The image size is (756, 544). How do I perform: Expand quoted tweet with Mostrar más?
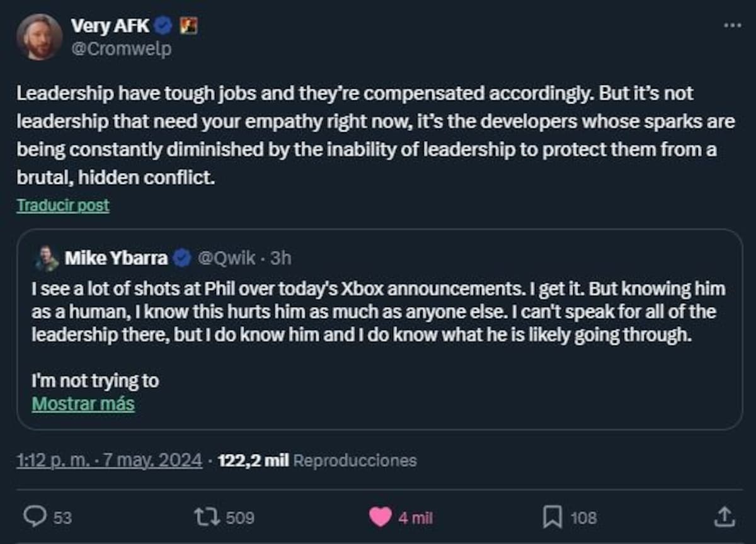83,403
